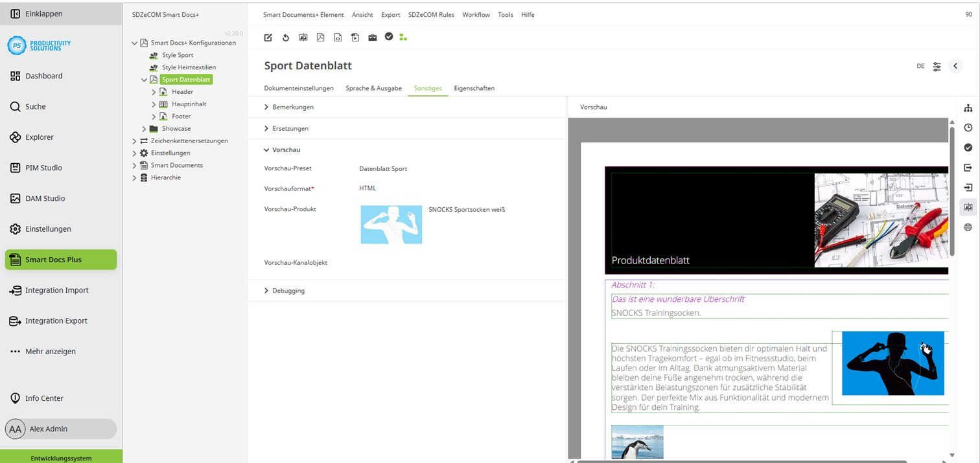The image size is (980, 463).
Task: Click the dark check-circle toolbar icon
Action: [x=389, y=38]
